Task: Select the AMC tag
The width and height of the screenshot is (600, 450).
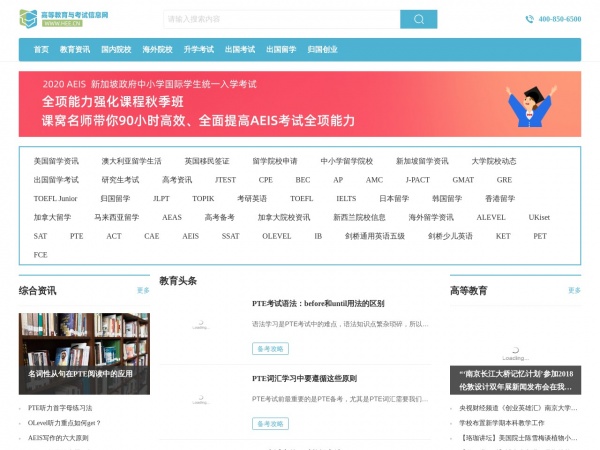Action: point(374,180)
